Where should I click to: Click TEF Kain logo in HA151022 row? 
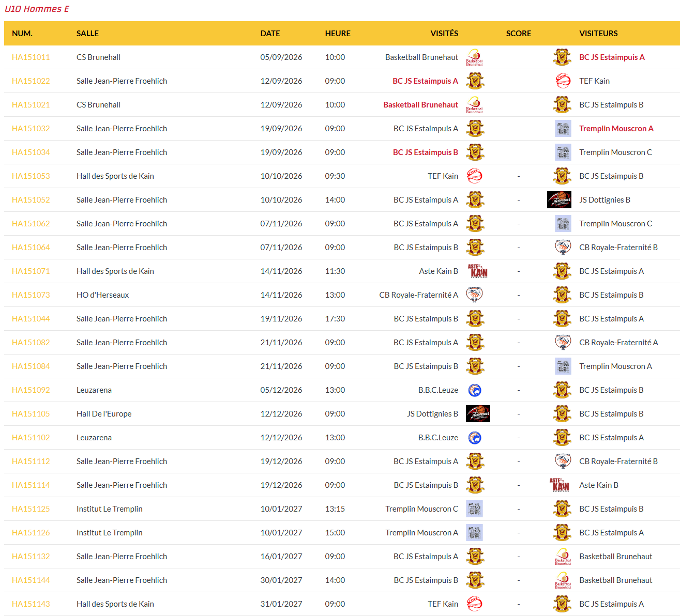(x=563, y=81)
